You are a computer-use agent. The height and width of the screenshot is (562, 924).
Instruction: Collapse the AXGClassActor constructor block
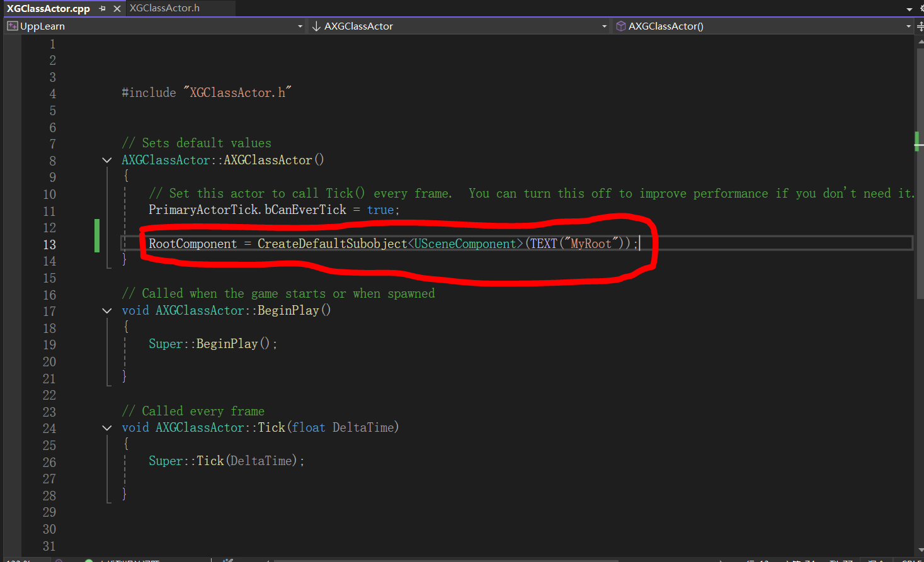pos(107,160)
